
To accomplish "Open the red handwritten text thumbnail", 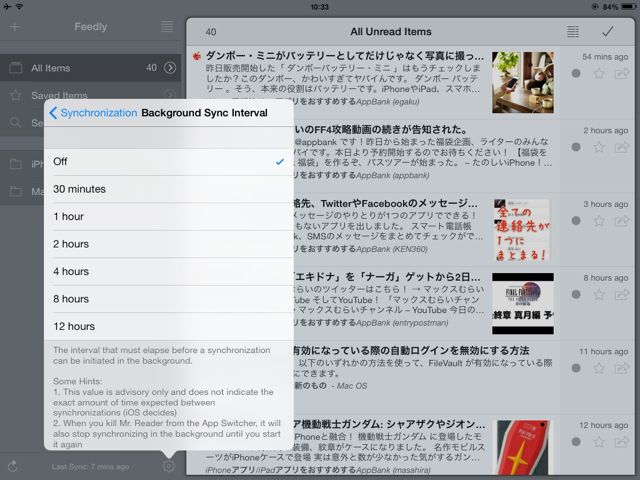I will coord(522,230).
